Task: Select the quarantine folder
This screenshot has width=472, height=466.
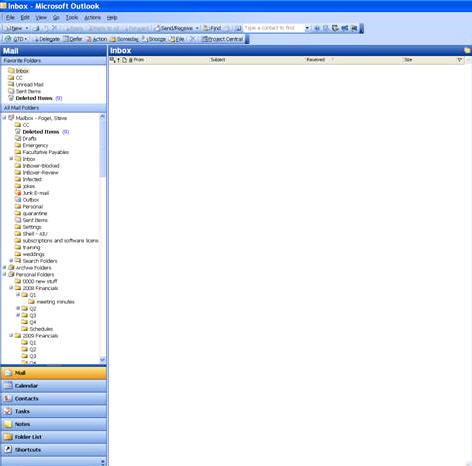Action: coord(35,213)
